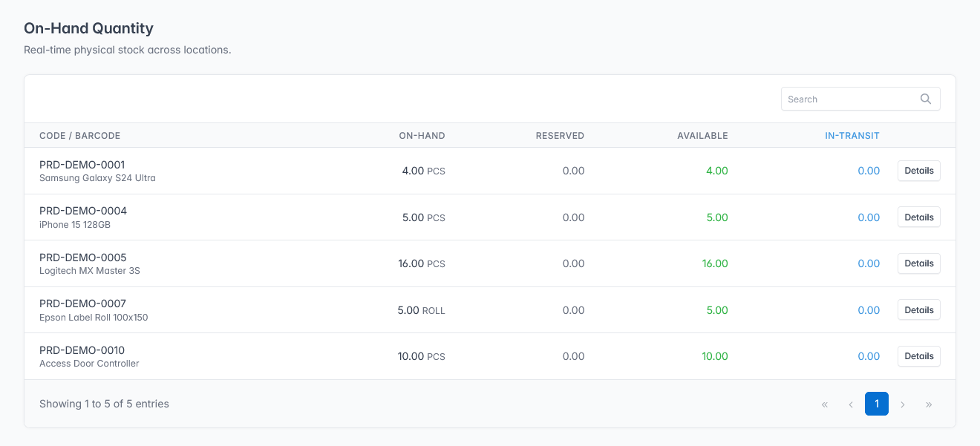980x446 pixels.
Task: Focus the Search input field
Action: tap(860, 99)
